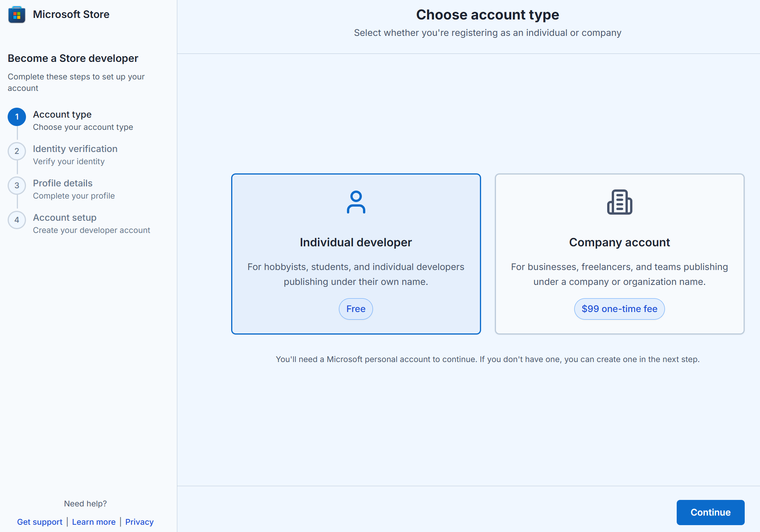Click the step 1 Account type circle
Viewport: 760px width, 532px height.
pos(16,117)
